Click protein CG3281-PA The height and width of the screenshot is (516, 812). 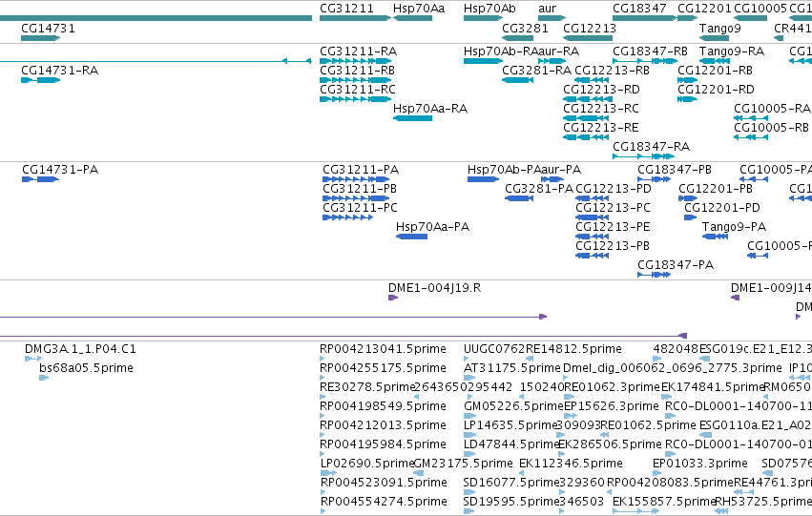pyautogui.click(x=519, y=198)
